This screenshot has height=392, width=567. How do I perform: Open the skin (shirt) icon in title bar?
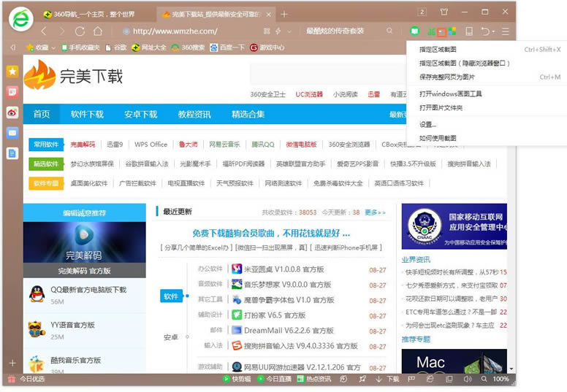pyautogui.click(x=444, y=12)
